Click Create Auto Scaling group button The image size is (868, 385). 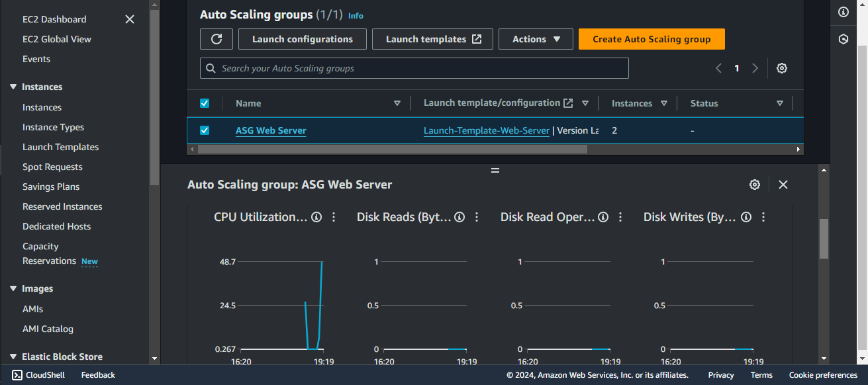coord(651,39)
